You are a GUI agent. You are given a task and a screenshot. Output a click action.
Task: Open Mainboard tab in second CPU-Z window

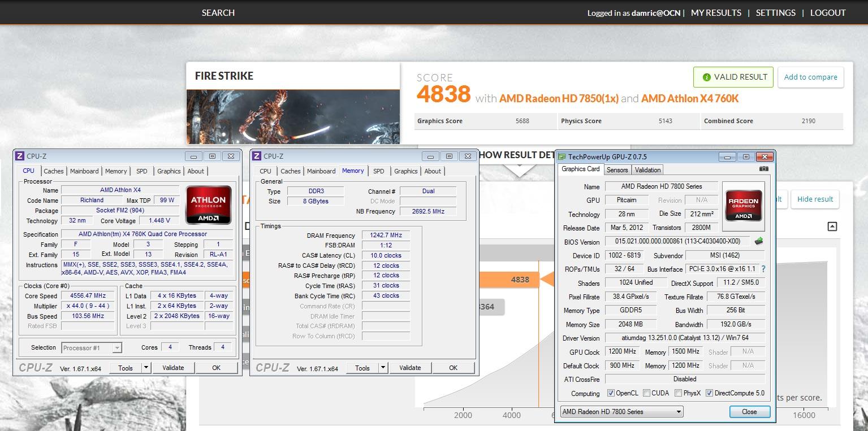(321, 171)
